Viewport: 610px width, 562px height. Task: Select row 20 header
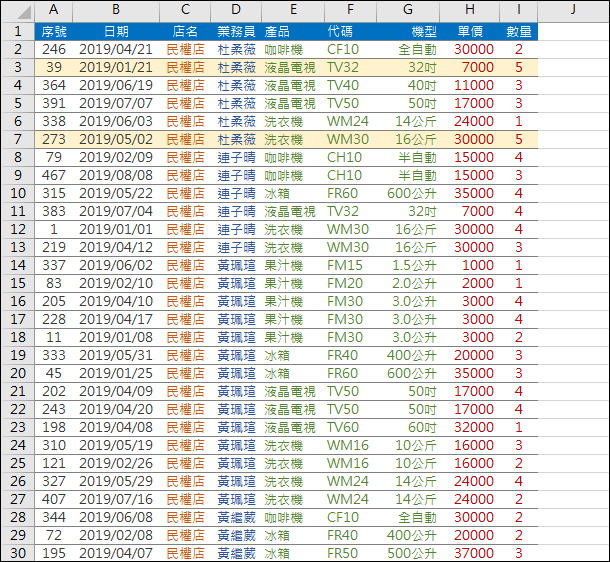pos(18,373)
